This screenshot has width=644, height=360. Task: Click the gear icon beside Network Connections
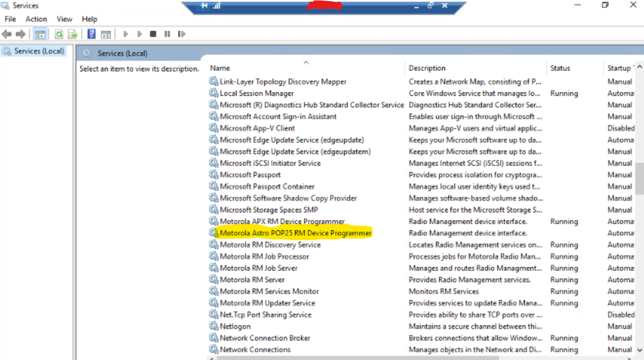click(214, 350)
